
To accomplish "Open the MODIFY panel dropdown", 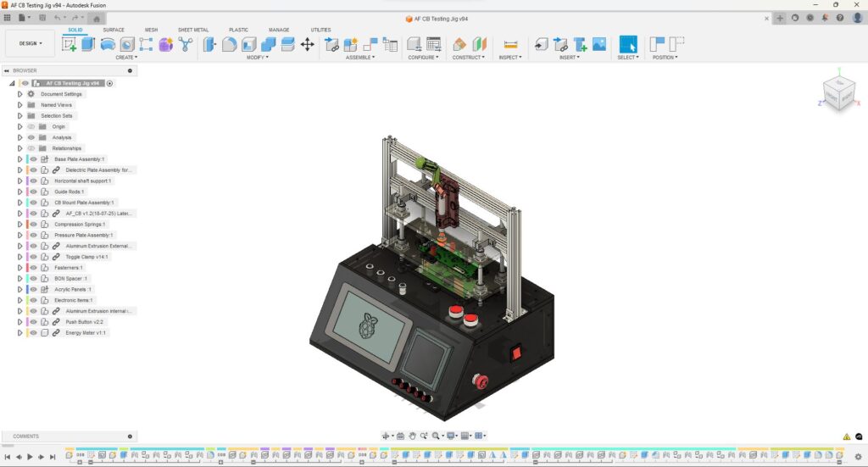I will tap(258, 58).
